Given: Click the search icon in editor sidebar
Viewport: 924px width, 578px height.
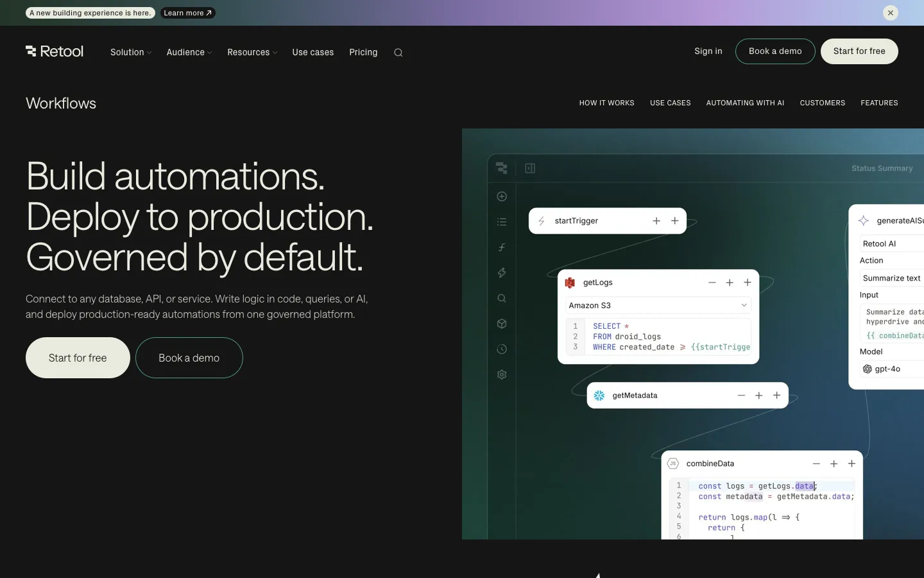Looking at the screenshot, I should point(502,298).
